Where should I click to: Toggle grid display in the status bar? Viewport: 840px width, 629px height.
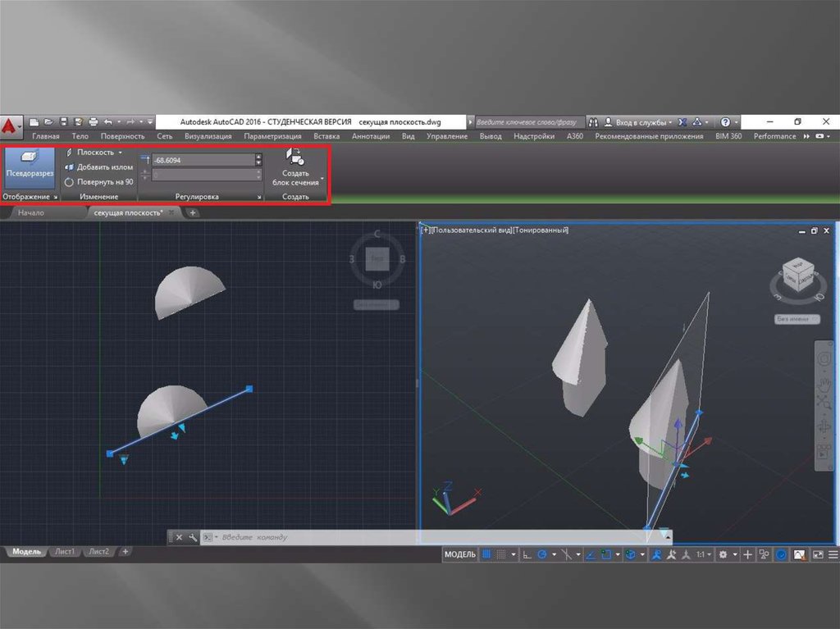(486, 555)
